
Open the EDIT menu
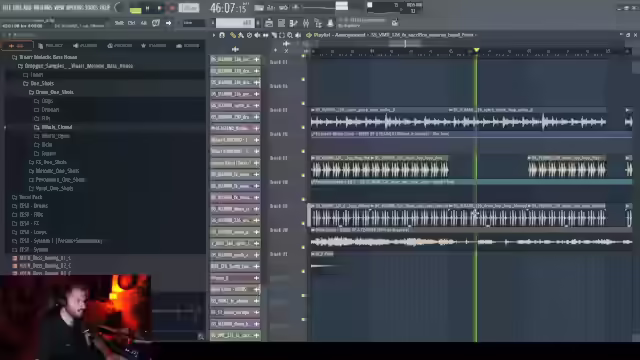tap(18, 8)
